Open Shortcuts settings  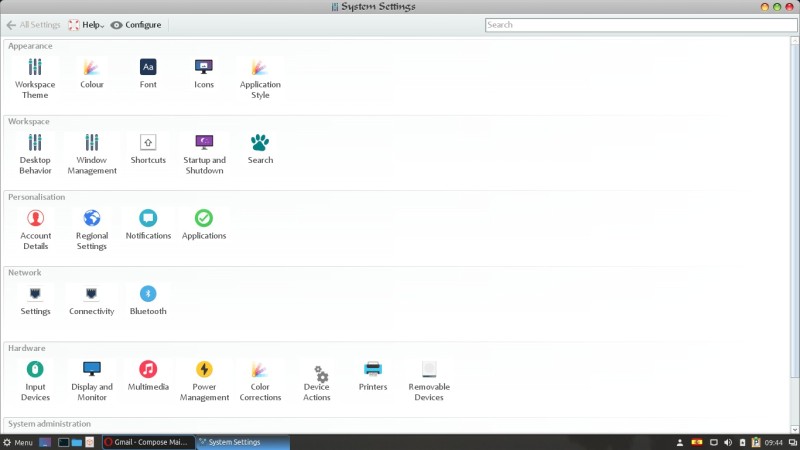click(148, 149)
